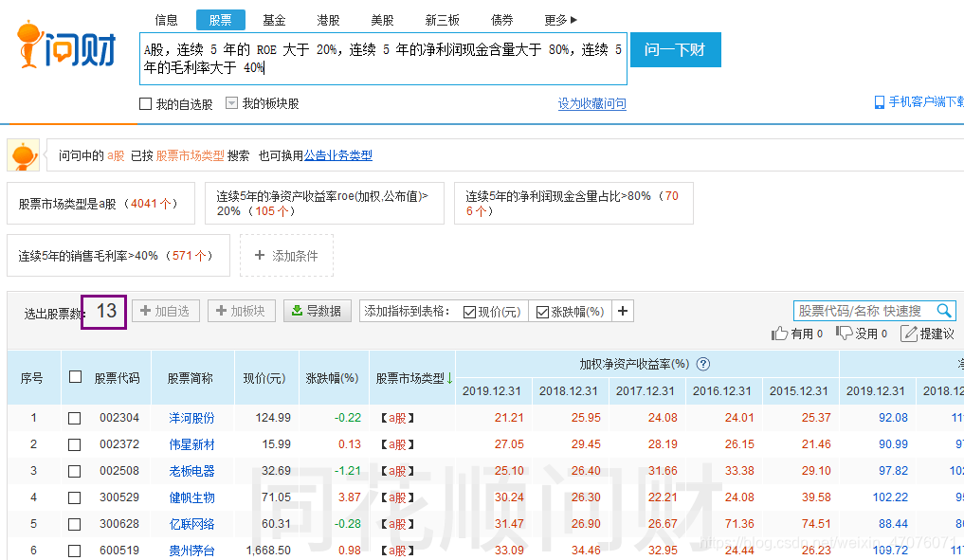Expand the 更多 menu arrow
Screen dimensions: 964x560
tap(573, 20)
